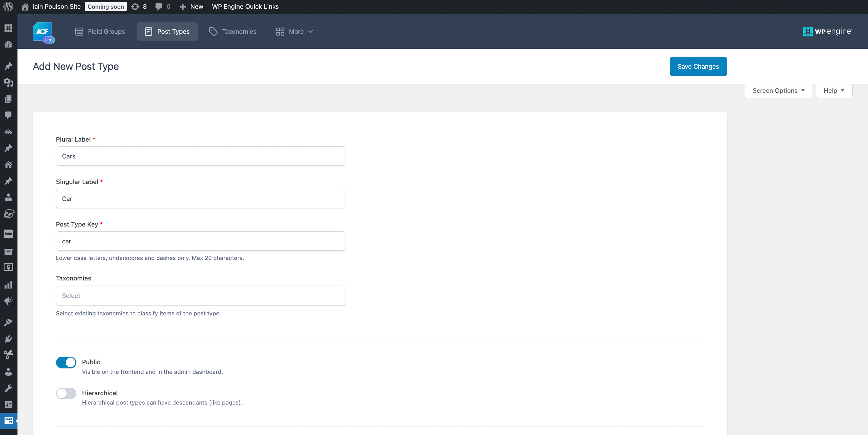The height and width of the screenshot is (435, 868).
Task: Open the Taxonomies select dropdown
Action: tap(200, 296)
